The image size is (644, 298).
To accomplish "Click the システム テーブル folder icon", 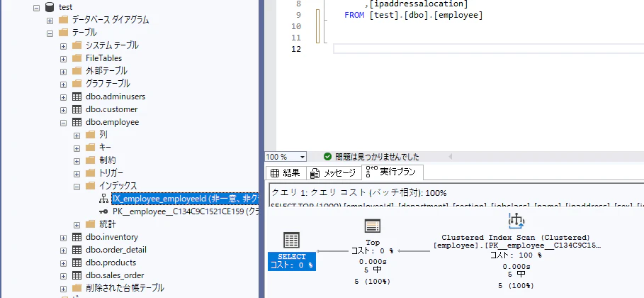I will tap(77, 45).
